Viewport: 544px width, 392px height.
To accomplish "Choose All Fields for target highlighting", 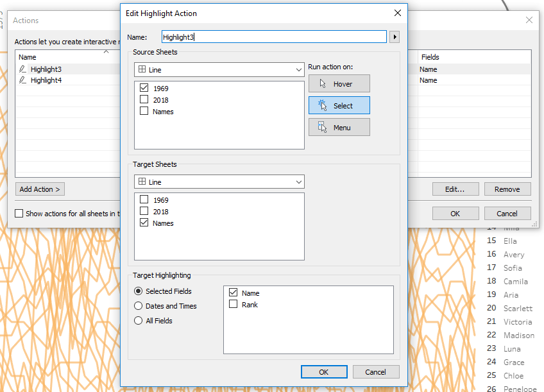I will tap(139, 321).
